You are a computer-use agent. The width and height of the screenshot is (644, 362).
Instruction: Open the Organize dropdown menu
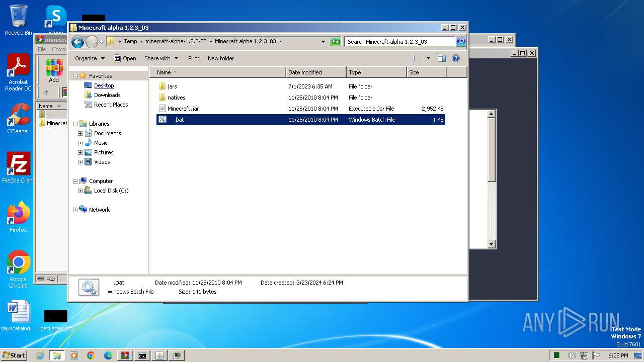click(90, 58)
